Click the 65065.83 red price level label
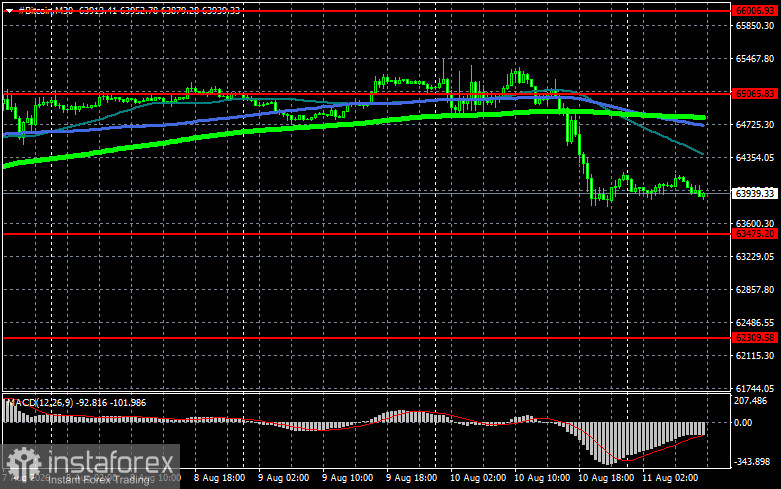Viewport: 781px width, 489px height. tap(755, 94)
